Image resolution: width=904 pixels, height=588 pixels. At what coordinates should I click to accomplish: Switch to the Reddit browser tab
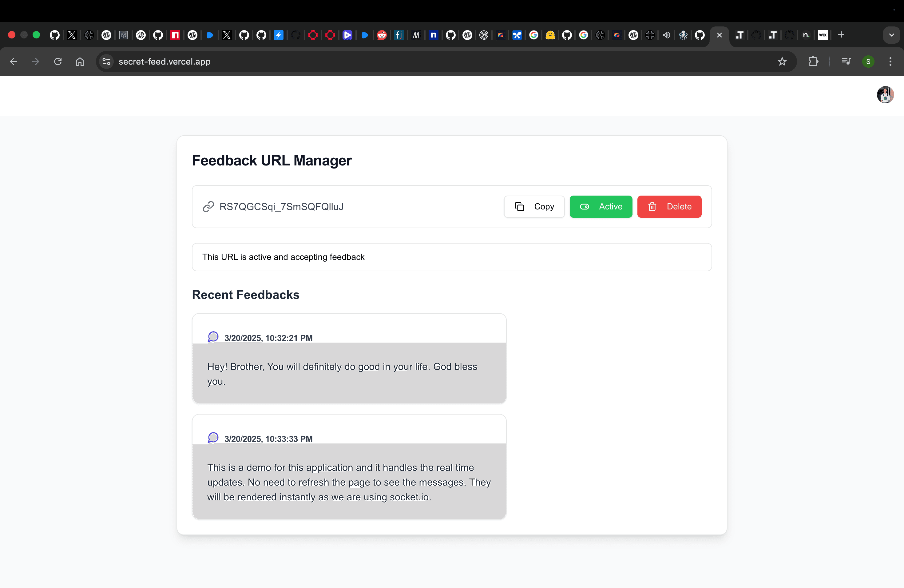point(382,35)
